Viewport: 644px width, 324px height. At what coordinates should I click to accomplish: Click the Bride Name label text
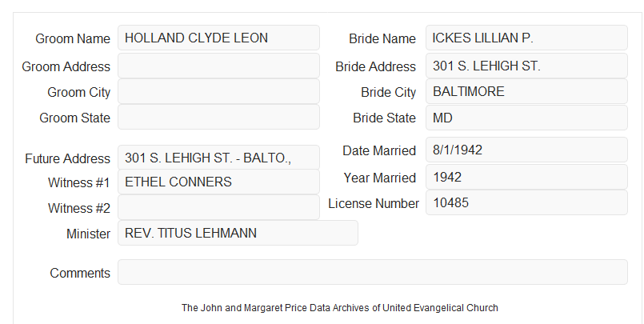(382, 38)
